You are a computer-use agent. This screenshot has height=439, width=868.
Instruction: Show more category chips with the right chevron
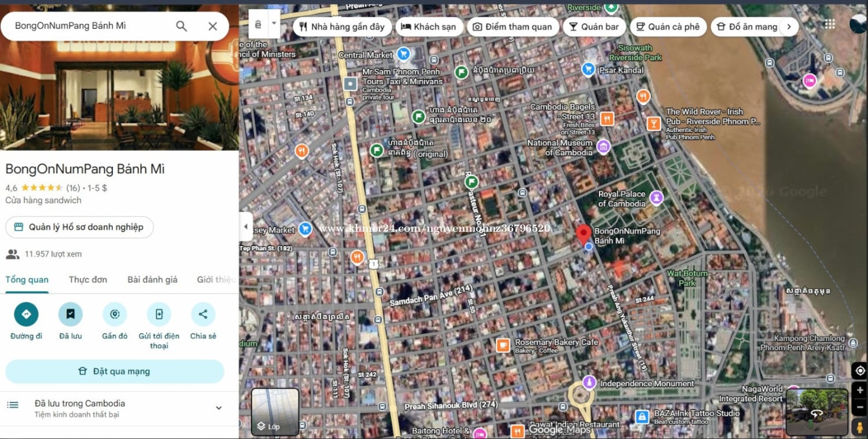click(x=789, y=27)
